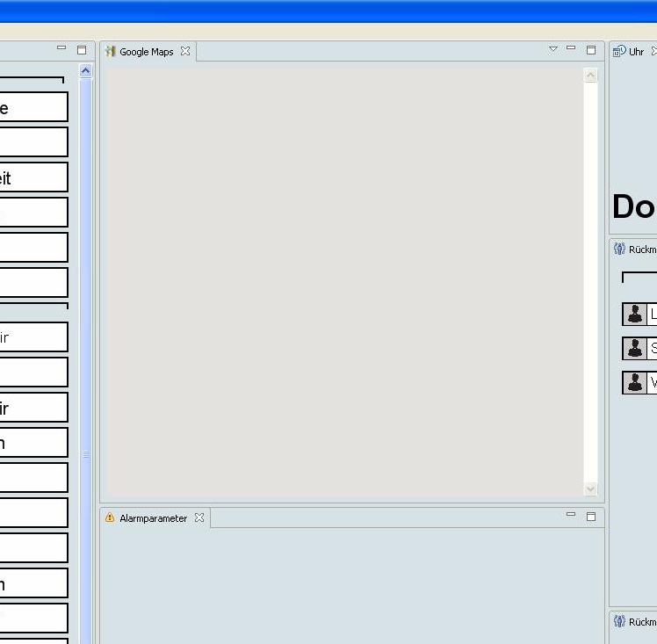Click the lower Rückm panel tab icon
The height and width of the screenshot is (644, 657).
pos(619,622)
